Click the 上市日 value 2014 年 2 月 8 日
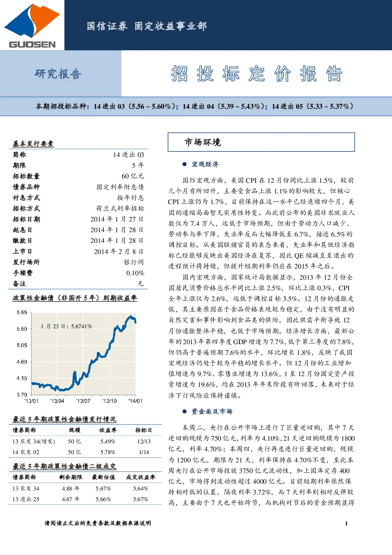Viewport: 392px width, 555px height. point(119,252)
